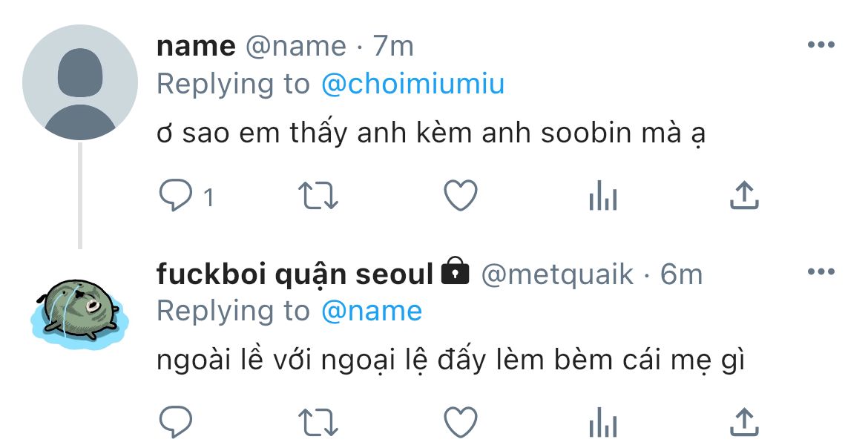Screen dimensions: 868x445
Task: Open the @choimiumiu profile link
Action: 412,84
